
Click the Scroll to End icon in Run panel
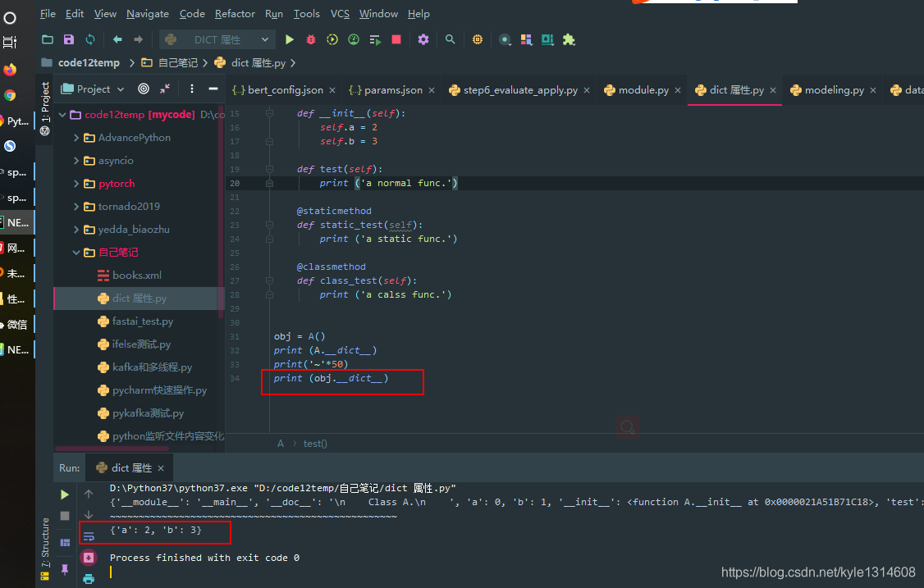click(89, 558)
